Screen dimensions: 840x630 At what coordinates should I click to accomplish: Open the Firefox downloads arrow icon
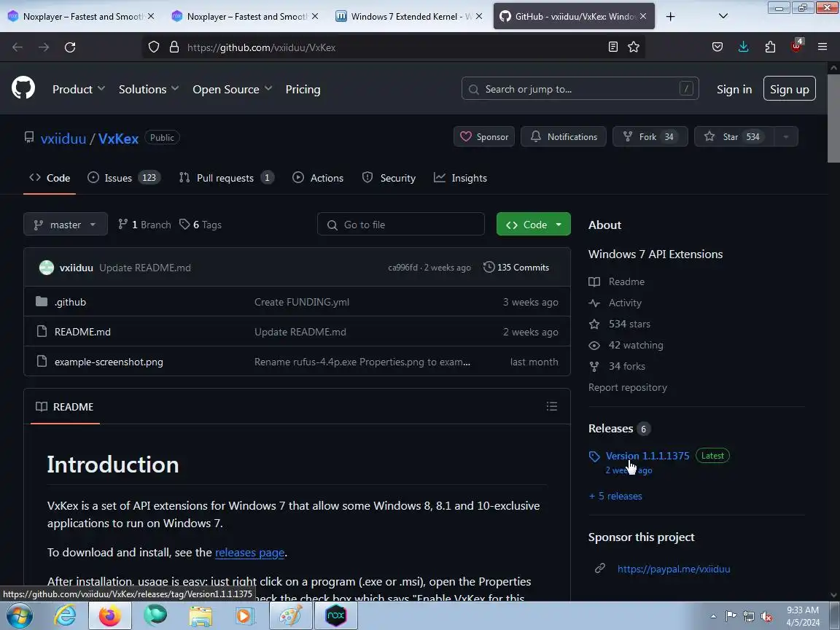pos(744,47)
